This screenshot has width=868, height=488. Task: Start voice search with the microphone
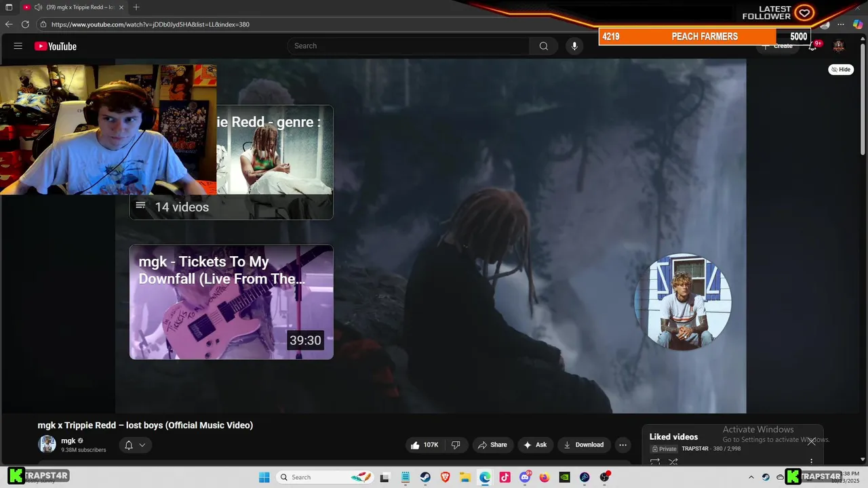coord(574,46)
